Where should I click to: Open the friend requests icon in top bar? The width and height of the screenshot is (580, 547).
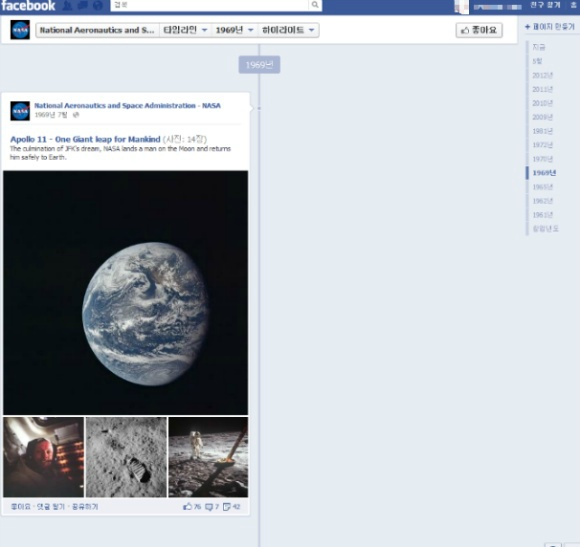(x=67, y=6)
